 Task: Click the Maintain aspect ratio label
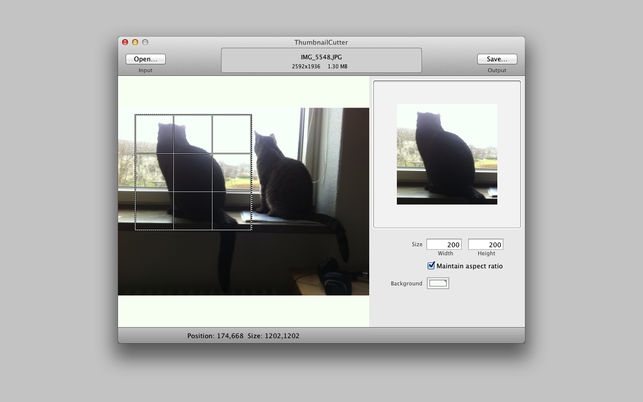[470, 266]
